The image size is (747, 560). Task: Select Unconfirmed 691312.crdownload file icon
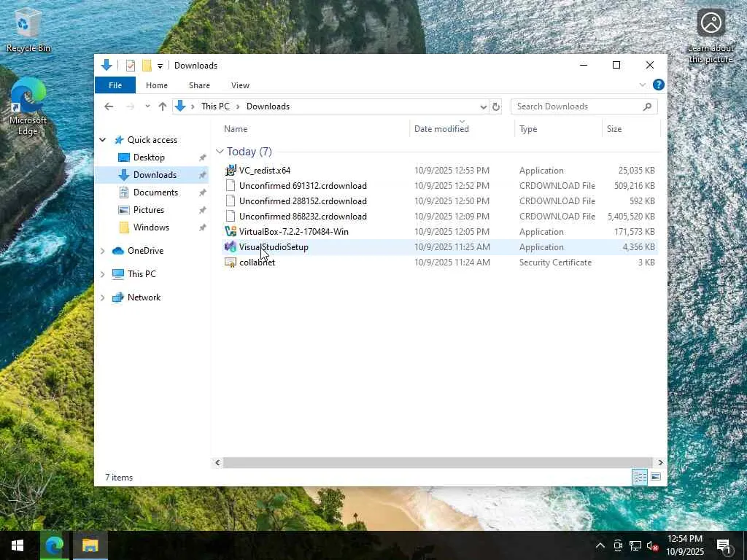click(x=231, y=186)
